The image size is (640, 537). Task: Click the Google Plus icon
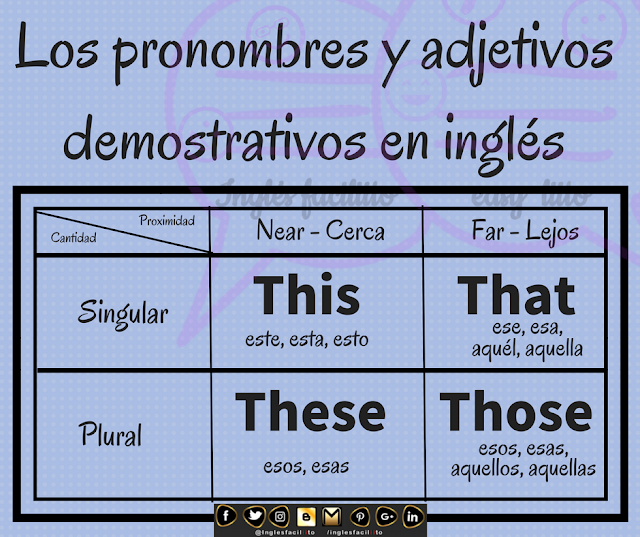387,517
